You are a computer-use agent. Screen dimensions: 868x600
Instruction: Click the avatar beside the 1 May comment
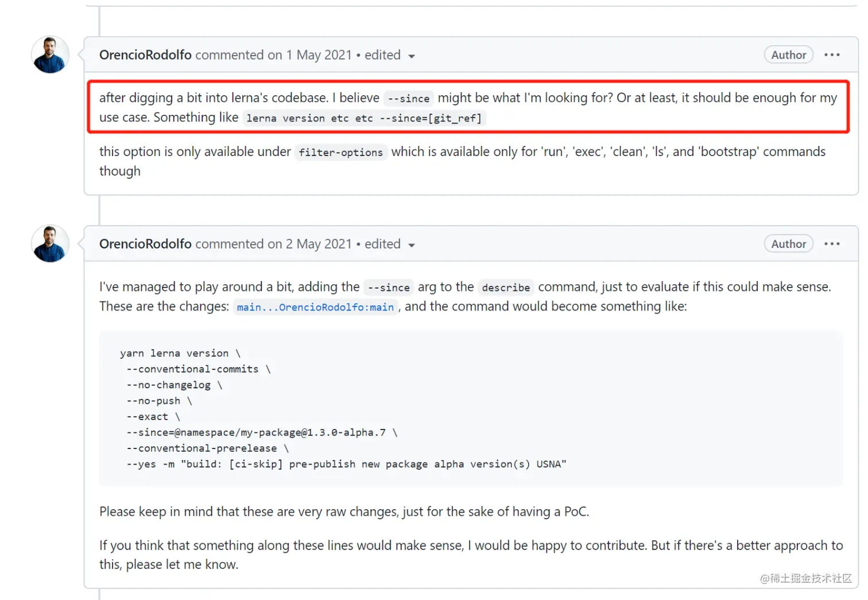(50, 55)
